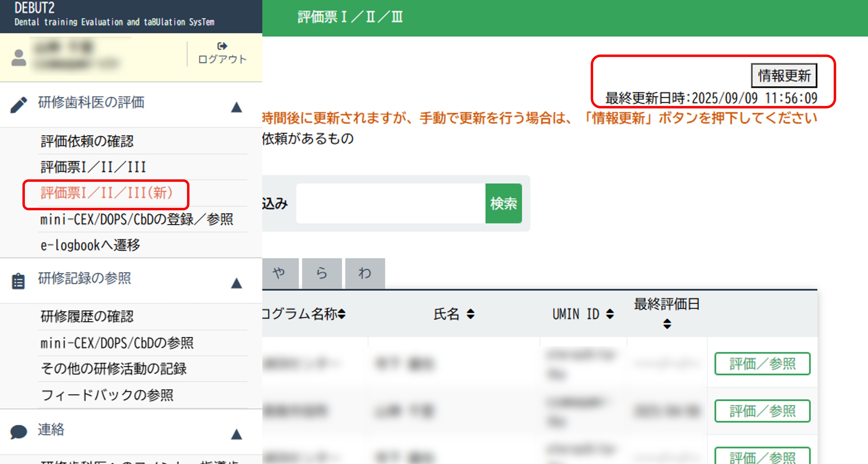Image resolution: width=868 pixels, height=464 pixels.
Task: Open 評価票I/II/III(新) menu item
Action: click(106, 193)
